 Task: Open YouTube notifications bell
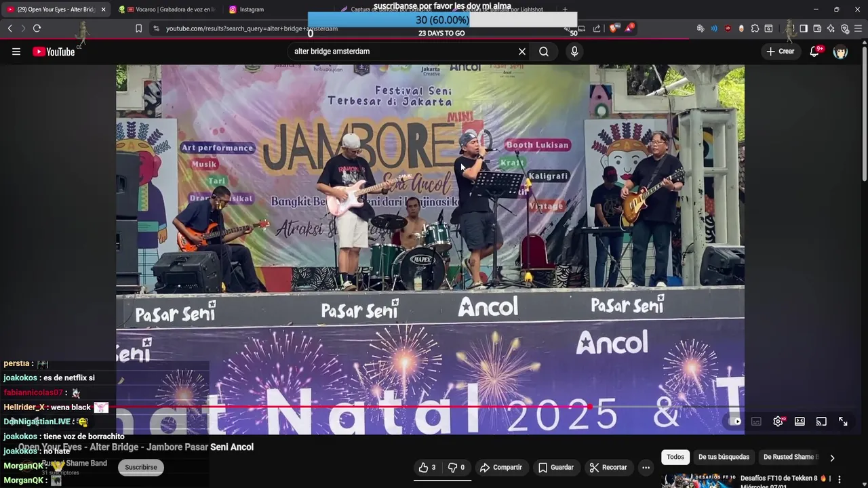coord(815,52)
